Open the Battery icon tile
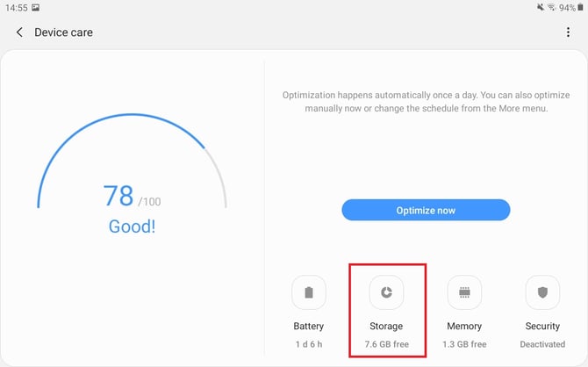 [x=309, y=292]
